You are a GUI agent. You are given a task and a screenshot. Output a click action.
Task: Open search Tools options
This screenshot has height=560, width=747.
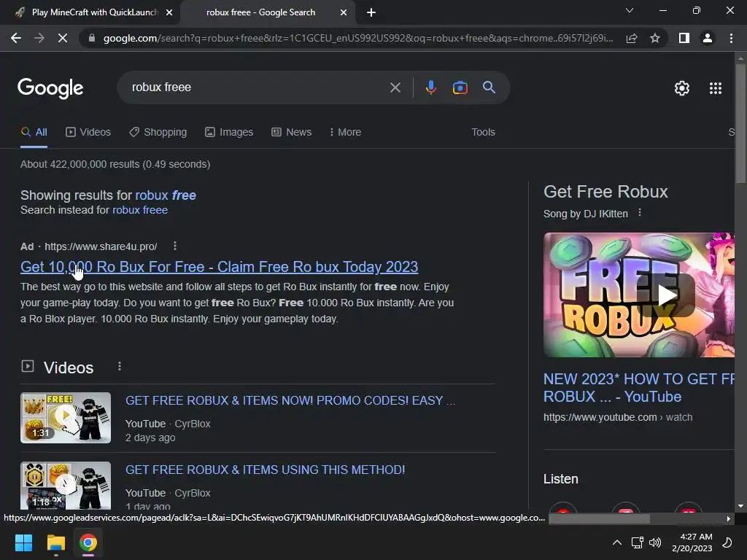483,133
